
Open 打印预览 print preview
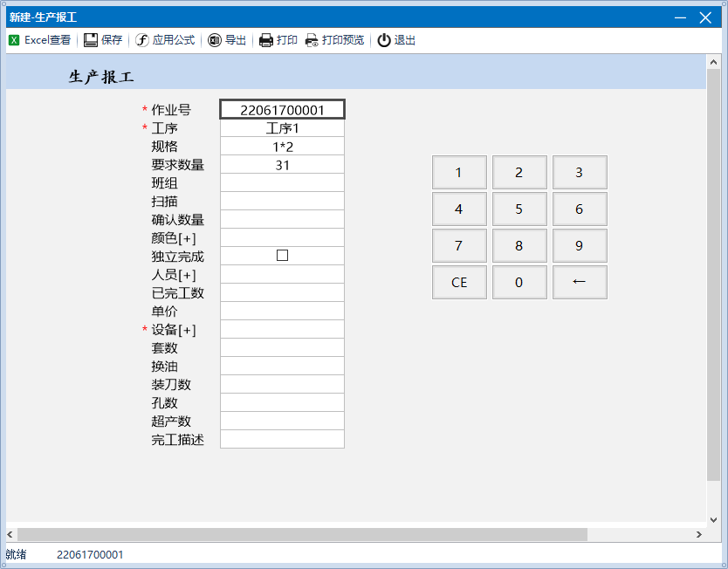[312, 40]
